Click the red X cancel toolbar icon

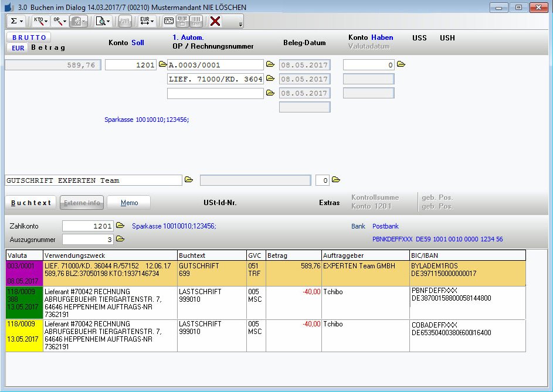coord(215,21)
